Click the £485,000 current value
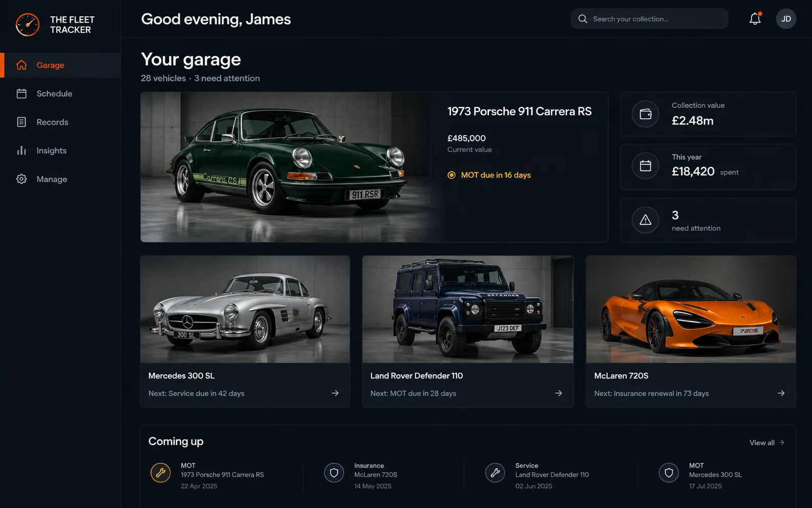The height and width of the screenshot is (508, 812). pos(466,138)
